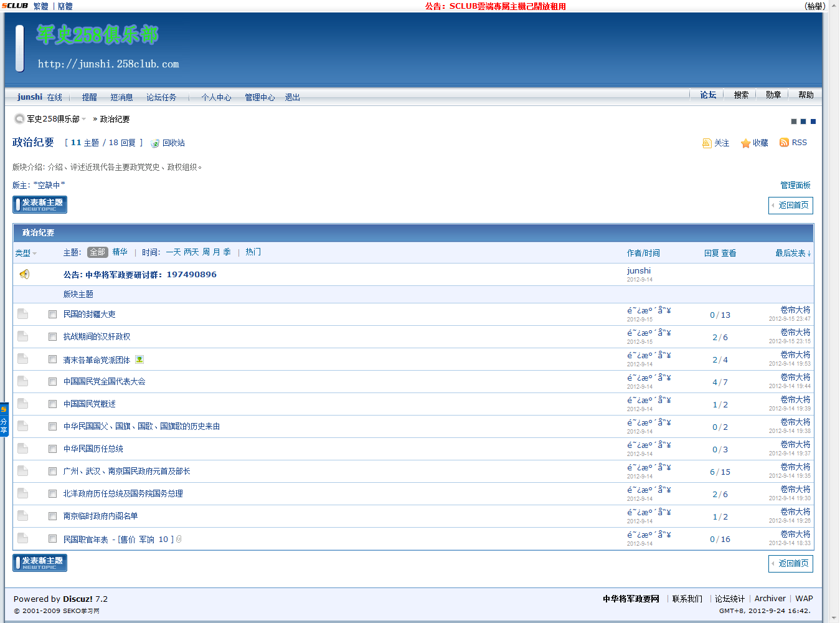Click the 军史258俱乐部 header title
This screenshot has height=623, width=840.
pyautogui.click(x=97, y=35)
